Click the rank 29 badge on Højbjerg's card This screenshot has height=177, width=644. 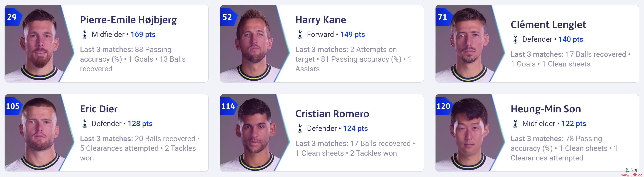12,17
